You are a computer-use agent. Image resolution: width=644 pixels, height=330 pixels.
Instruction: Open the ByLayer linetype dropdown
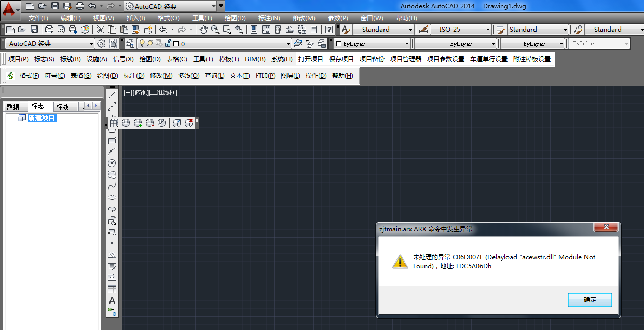click(x=493, y=44)
